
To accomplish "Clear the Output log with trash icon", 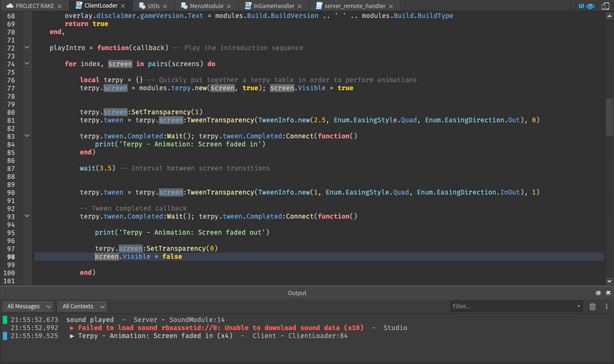I will [x=592, y=306].
